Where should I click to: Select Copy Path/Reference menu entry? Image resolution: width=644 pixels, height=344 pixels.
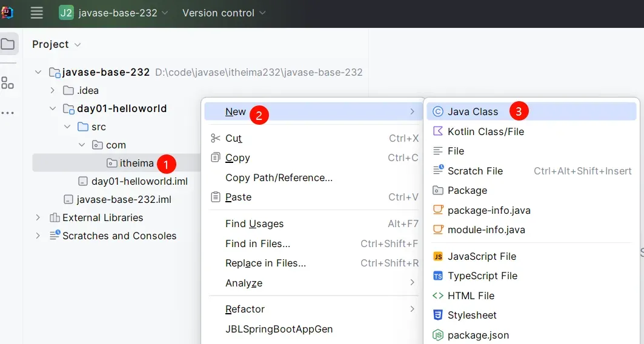(x=279, y=177)
